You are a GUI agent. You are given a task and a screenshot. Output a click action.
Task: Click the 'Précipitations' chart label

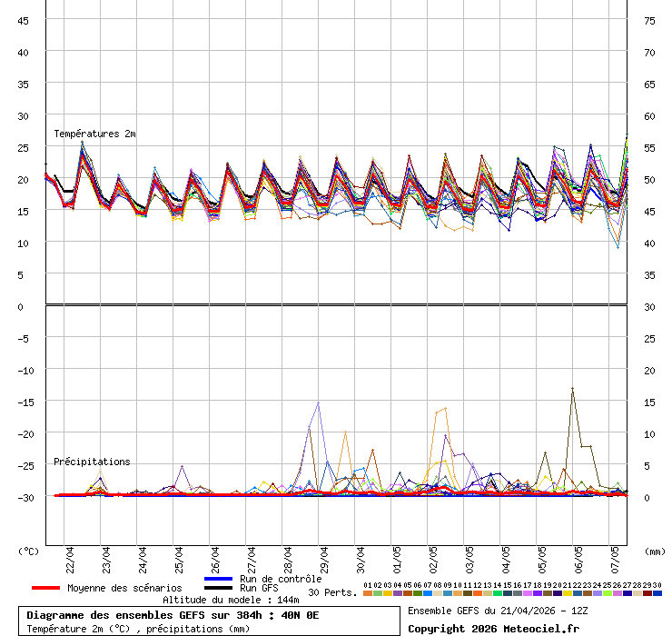[92, 462]
